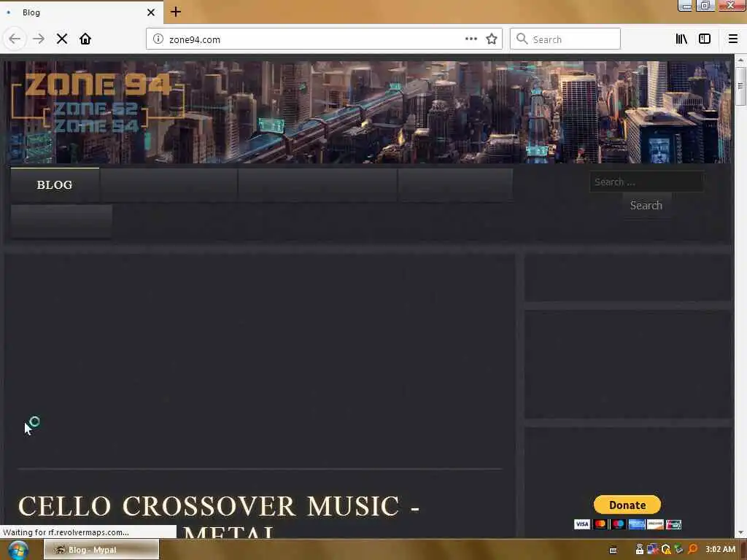Click the on-screen keyboard tray icon
Viewport: 747px width, 560px height.
[613, 550]
